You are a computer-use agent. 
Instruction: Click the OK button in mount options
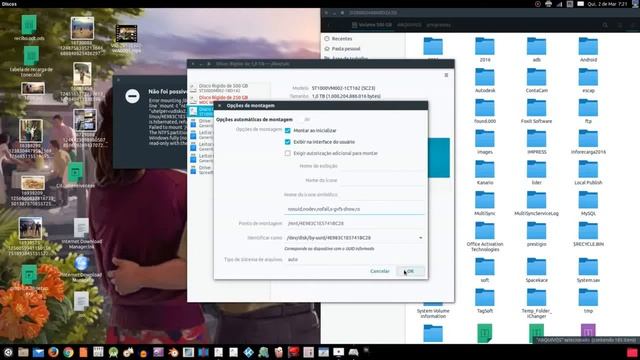click(410, 271)
